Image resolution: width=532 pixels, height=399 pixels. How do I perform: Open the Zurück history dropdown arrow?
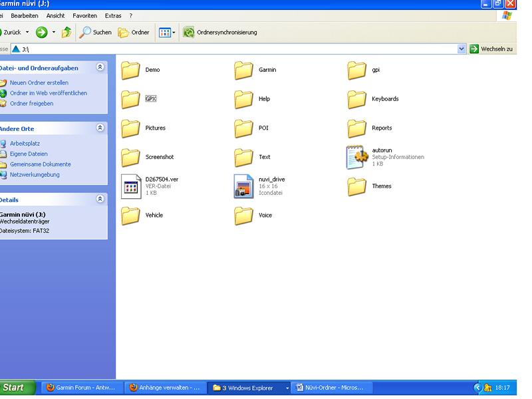pyautogui.click(x=27, y=33)
